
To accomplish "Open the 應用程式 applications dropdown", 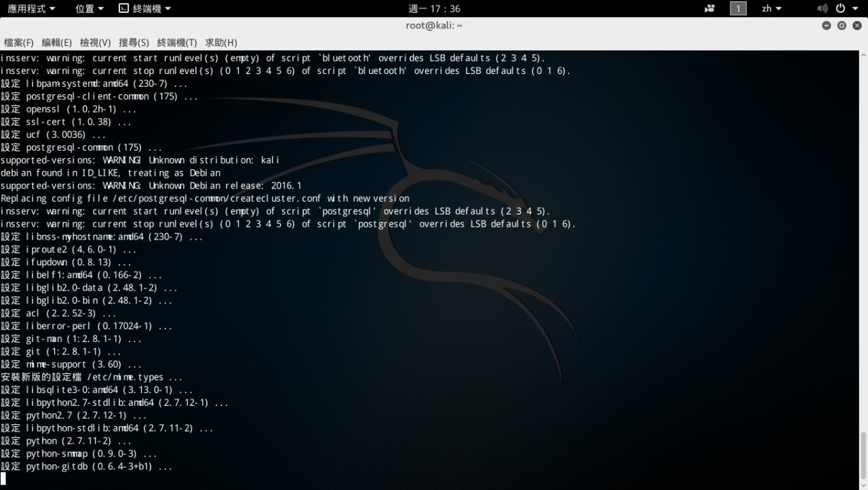I will pos(31,9).
